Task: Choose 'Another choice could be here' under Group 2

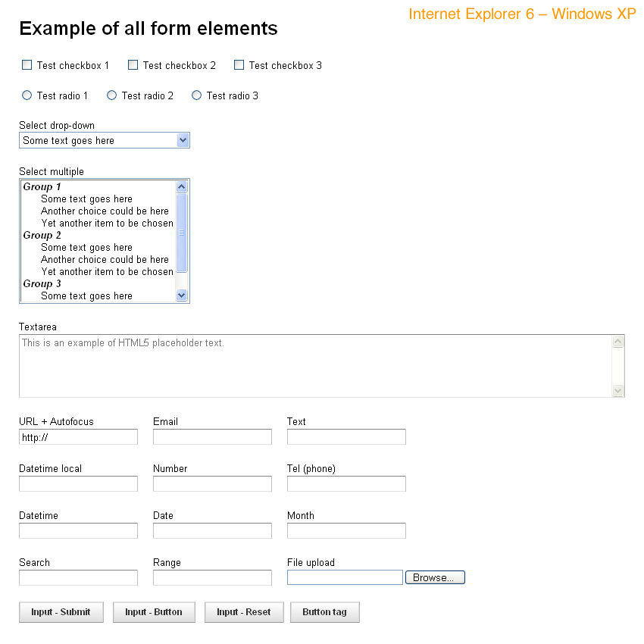Action: tap(105, 260)
